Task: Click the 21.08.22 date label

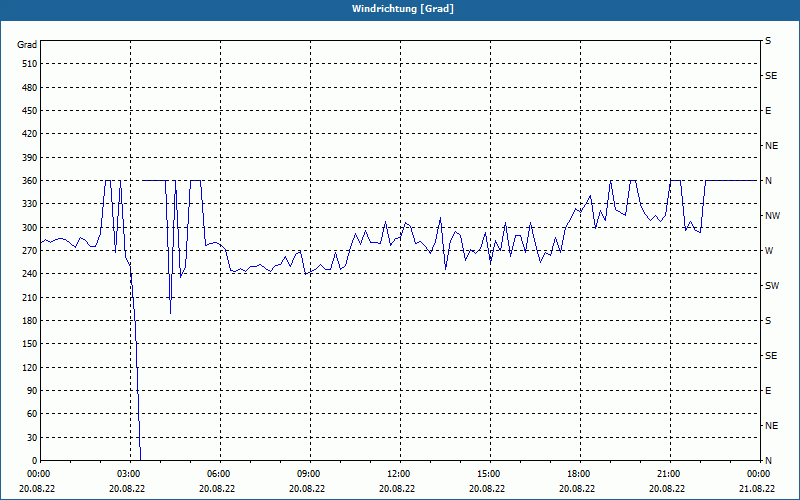Action: (x=757, y=488)
